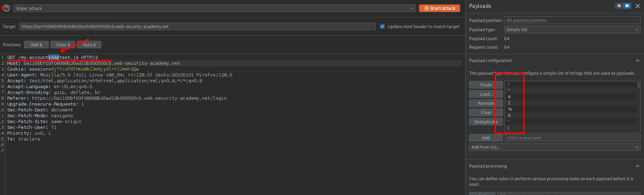
Task: Click Load... to import payload file
Action: coord(486,94)
